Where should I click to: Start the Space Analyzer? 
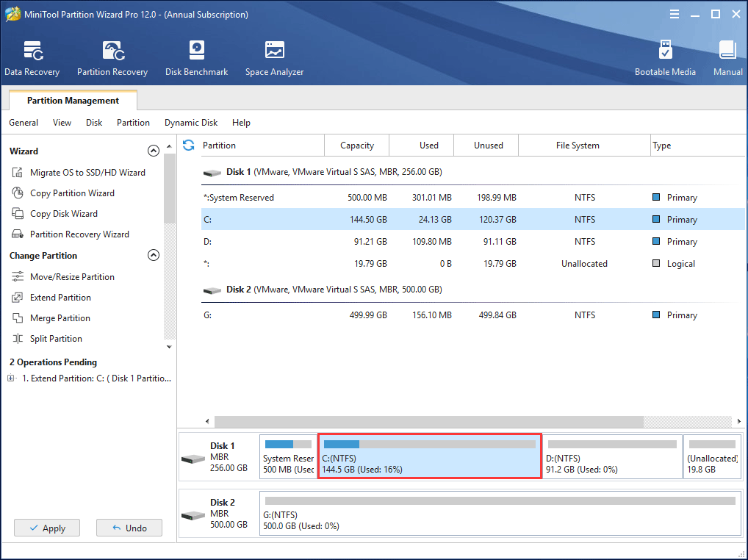tap(274, 57)
